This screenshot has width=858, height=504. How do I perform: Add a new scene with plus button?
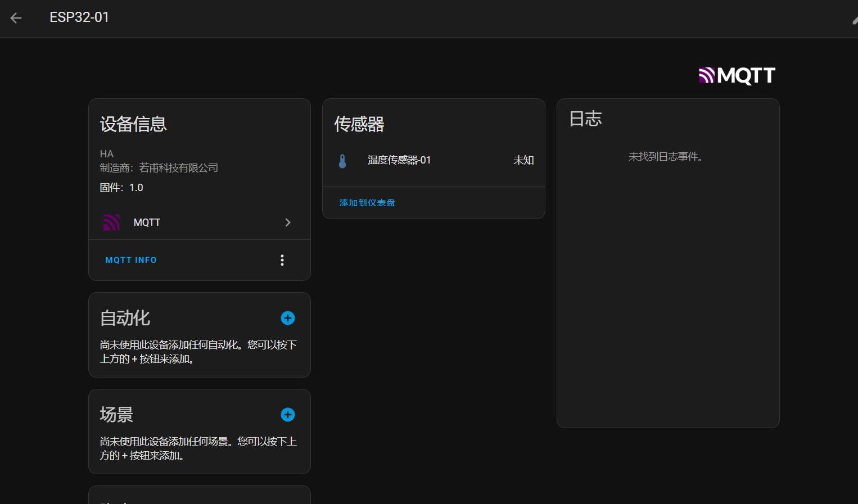(288, 415)
